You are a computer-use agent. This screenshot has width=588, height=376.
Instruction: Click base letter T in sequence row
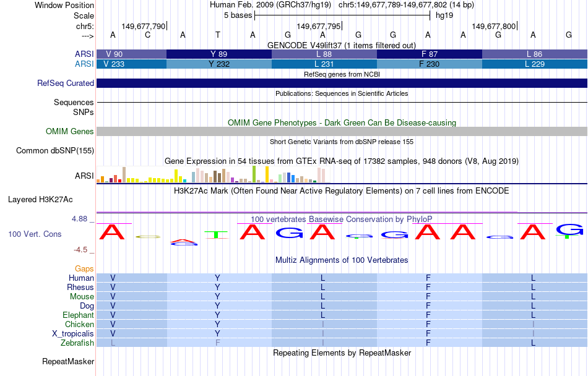(218, 35)
